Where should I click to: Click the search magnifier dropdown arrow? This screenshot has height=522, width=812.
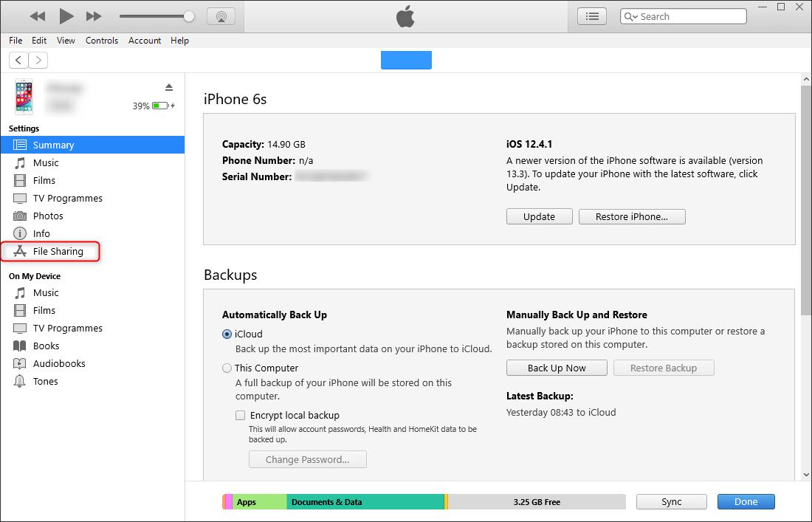point(630,16)
